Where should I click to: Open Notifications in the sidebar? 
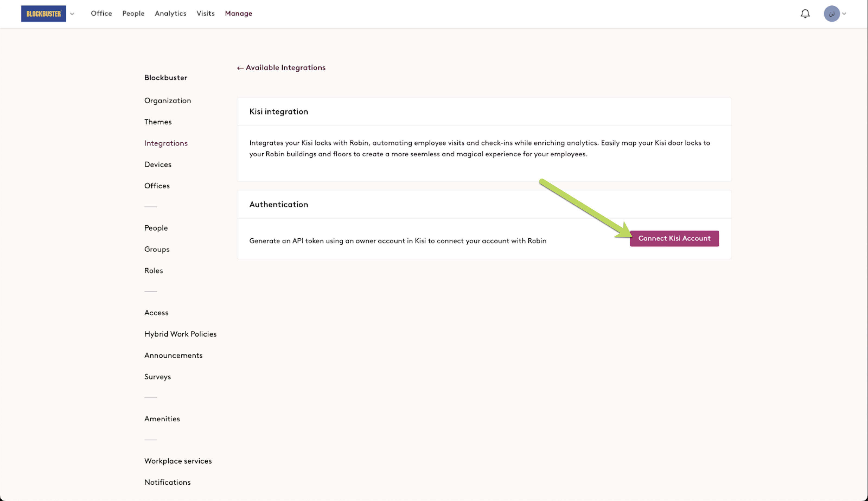point(167,483)
